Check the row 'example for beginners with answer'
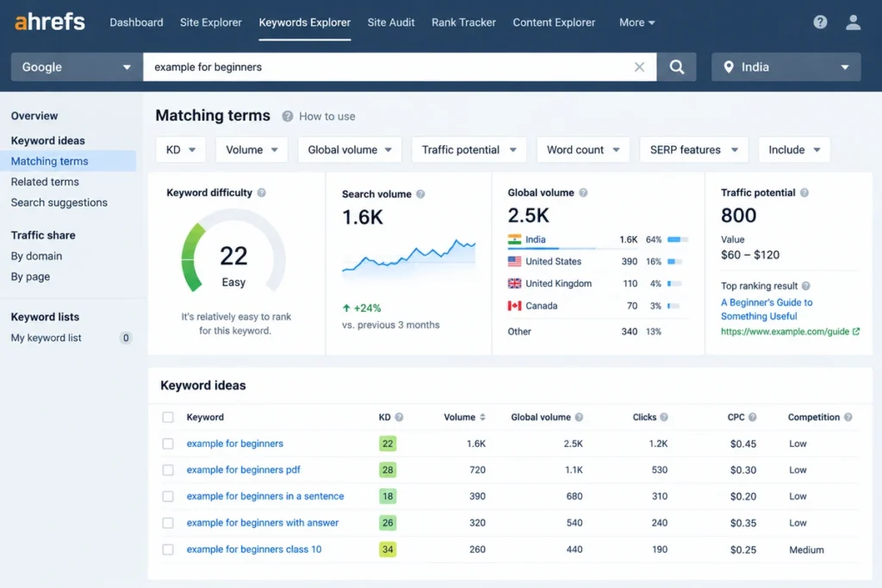The height and width of the screenshot is (588, 882). [x=168, y=523]
